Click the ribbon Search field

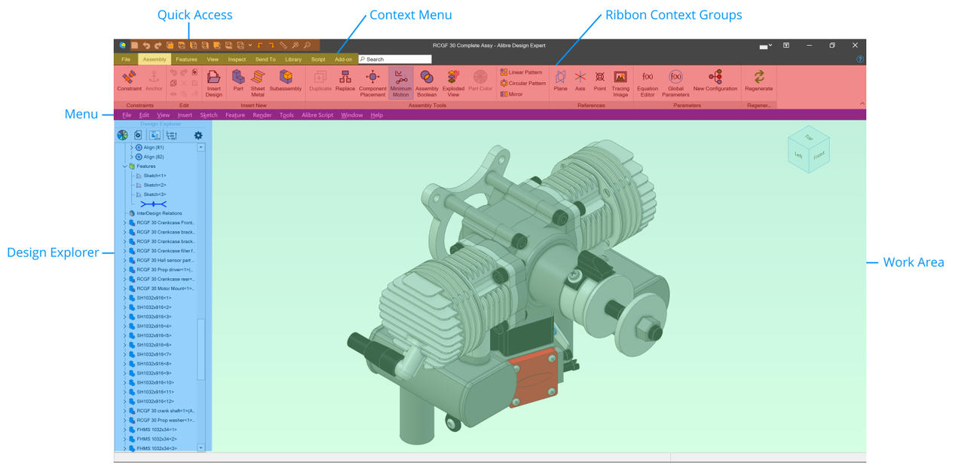(395, 60)
